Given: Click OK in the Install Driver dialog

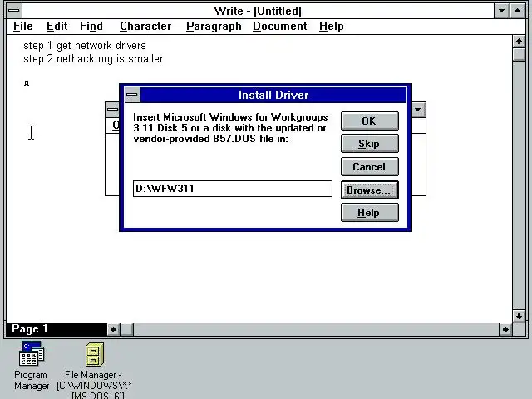Looking at the screenshot, I should pyautogui.click(x=369, y=121).
